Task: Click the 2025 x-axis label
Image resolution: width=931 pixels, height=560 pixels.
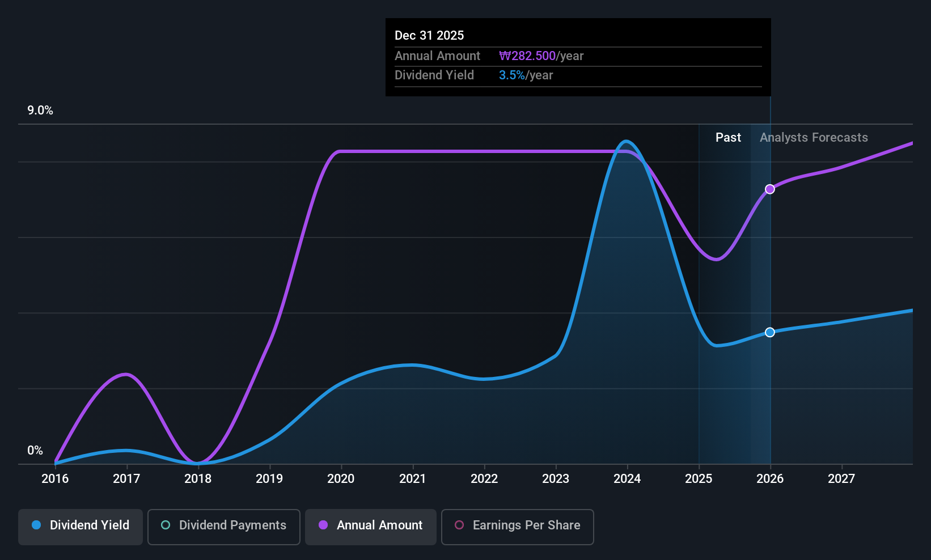Action: [x=699, y=479]
